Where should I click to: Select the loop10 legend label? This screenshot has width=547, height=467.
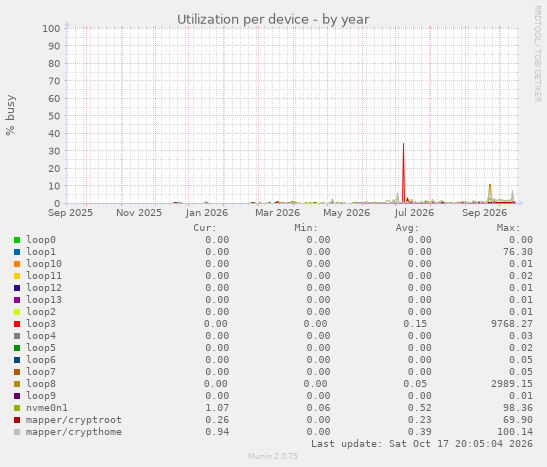tap(44, 264)
